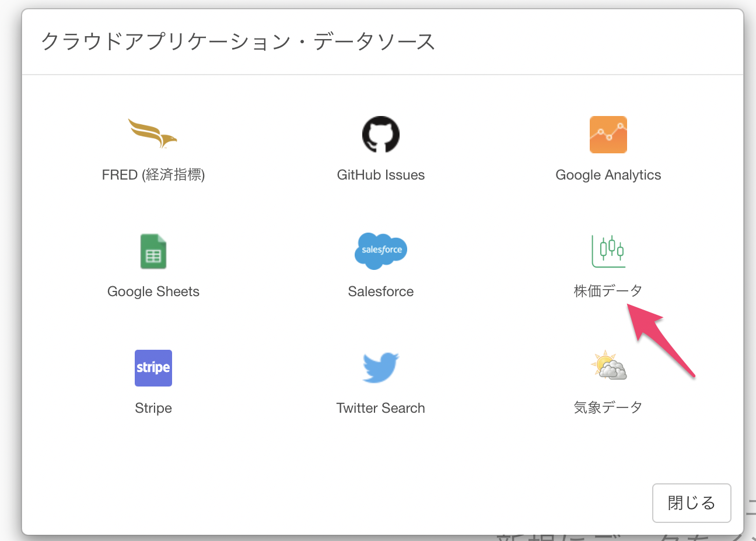Viewport: 756px width, 541px height.
Task: Click the FRED (経済指標) label
Action: pyautogui.click(x=153, y=175)
